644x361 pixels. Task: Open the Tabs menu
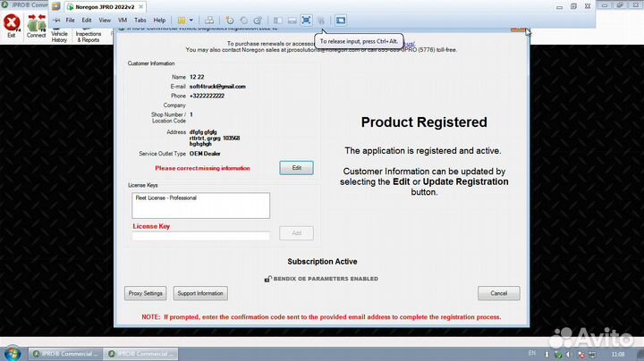[x=140, y=20]
